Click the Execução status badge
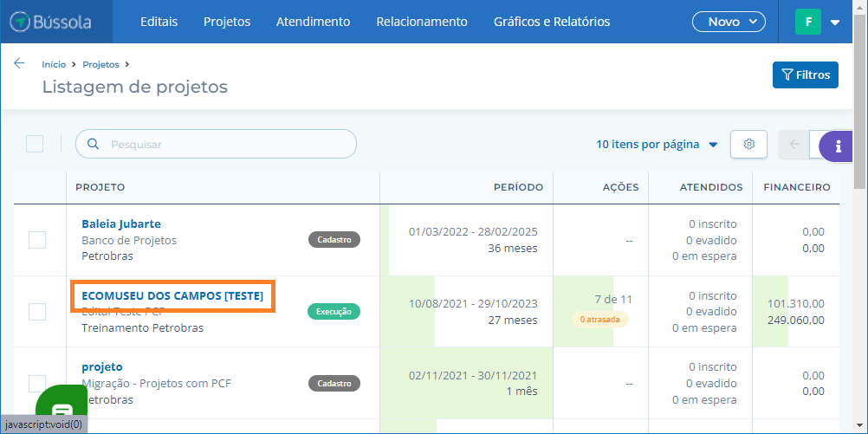Image resolution: width=868 pixels, height=434 pixels. pos(334,312)
